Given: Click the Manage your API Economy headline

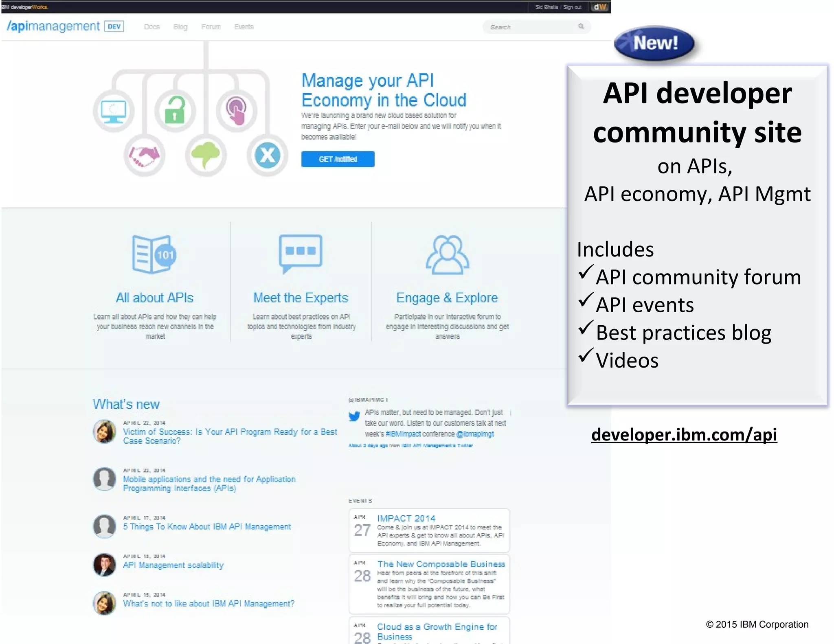Looking at the screenshot, I should pyautogui.click(x=384, y=90).
